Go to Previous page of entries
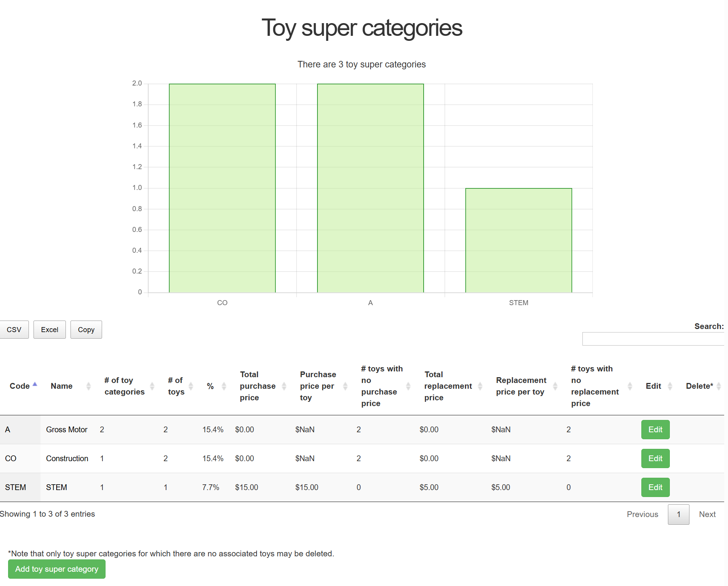Screen dimensions: 728x586 coord(642,514)
